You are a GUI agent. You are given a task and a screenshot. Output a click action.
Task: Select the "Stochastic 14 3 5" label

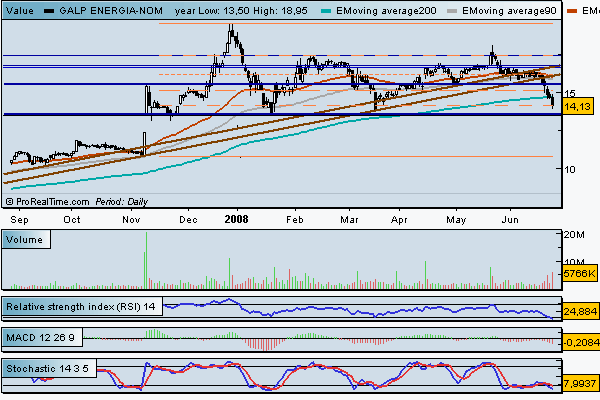47,369
